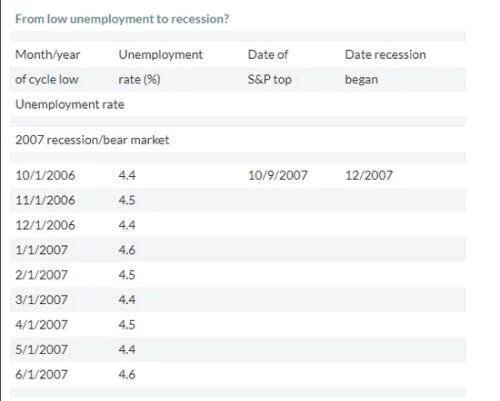Click the 4.6 rate for 1/1/2007
500x401 pixels.
[127, 250]
